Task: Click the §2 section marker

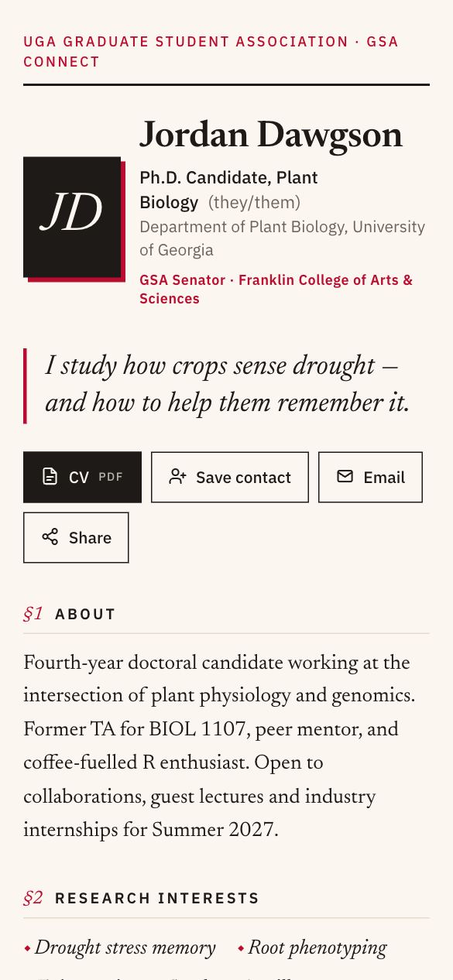Action: [33, 898]
